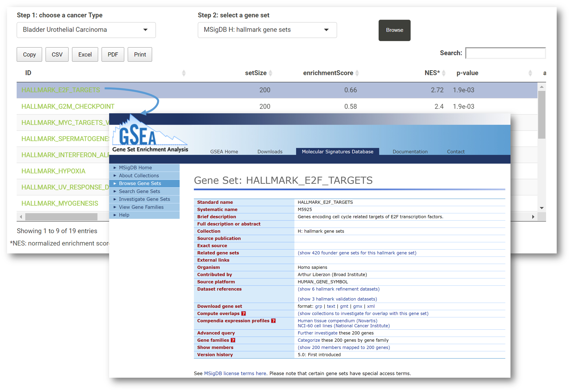571x392 pixels.
Task: Sort by p-value column arrows
Action: point(530,73)
